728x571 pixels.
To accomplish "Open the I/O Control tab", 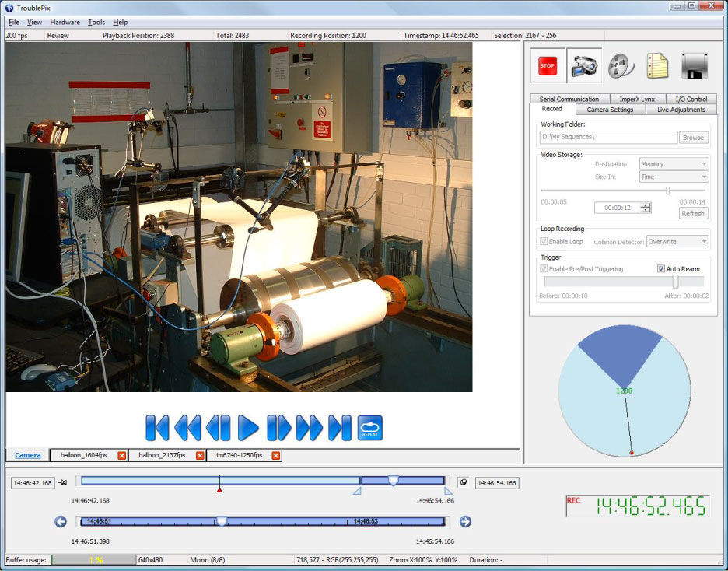I will click(x=691, y=98).
